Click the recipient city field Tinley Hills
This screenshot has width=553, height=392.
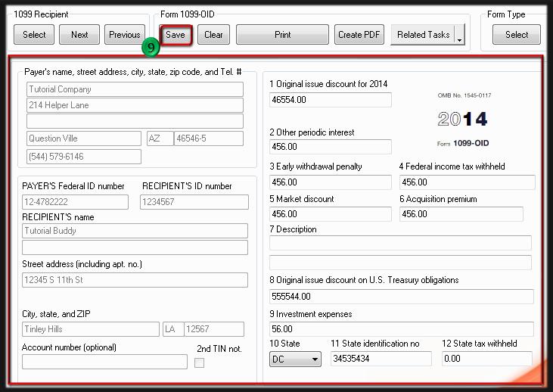pyautogui.click(x=91, y=329)
